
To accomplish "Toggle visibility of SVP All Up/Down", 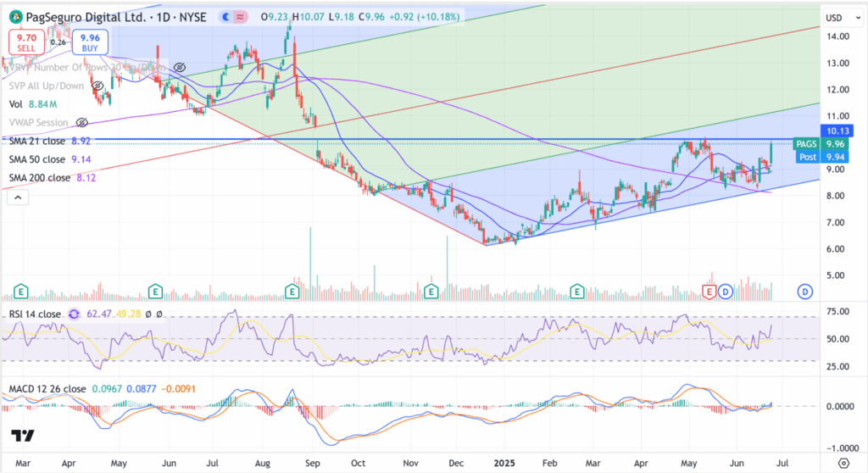I will (97, 86).
